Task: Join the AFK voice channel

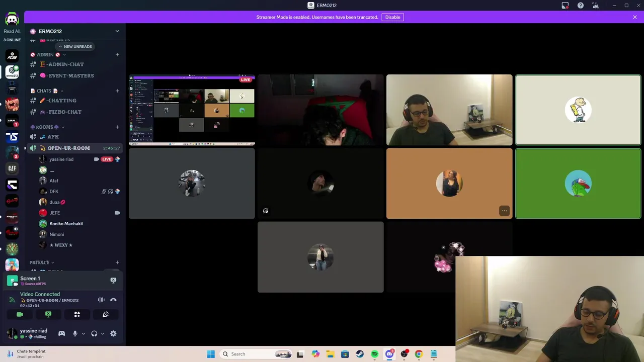Action: point(74,137)
